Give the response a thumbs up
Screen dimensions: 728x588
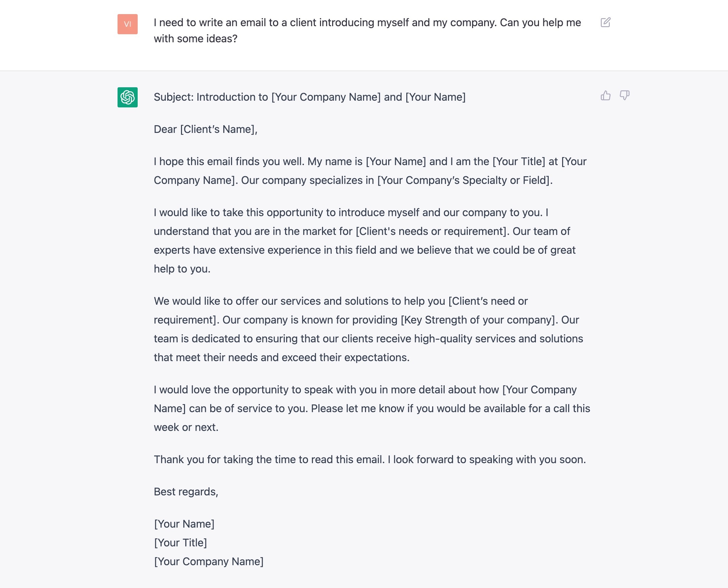point(605,96)
